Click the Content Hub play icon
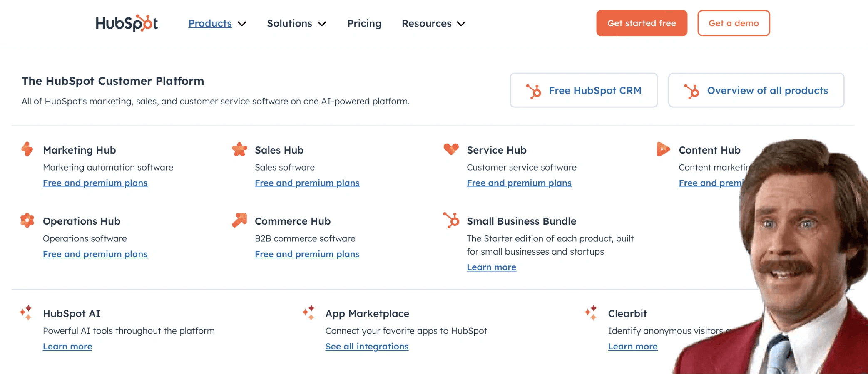Screen dimensions: 868x374 663,149
